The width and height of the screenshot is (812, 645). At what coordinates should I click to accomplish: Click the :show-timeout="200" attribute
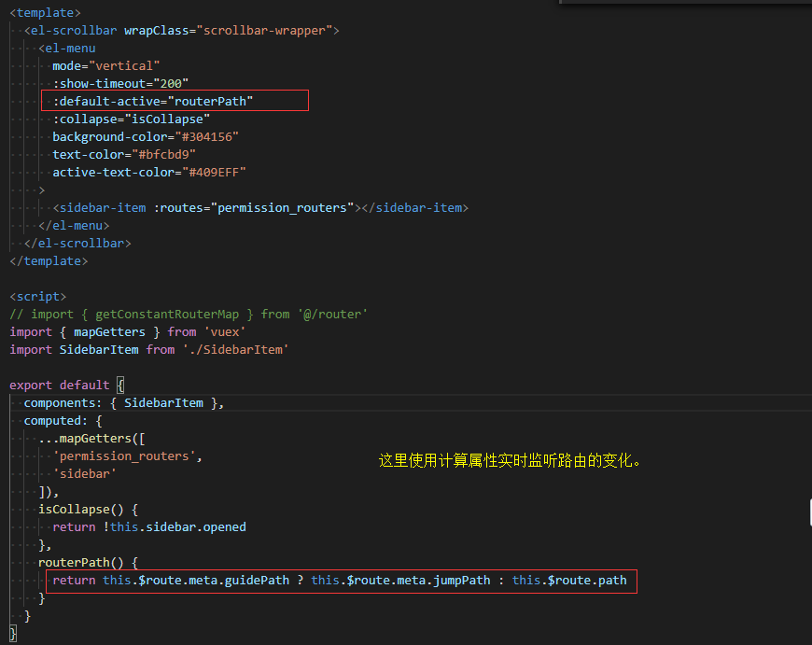[120, 83]
